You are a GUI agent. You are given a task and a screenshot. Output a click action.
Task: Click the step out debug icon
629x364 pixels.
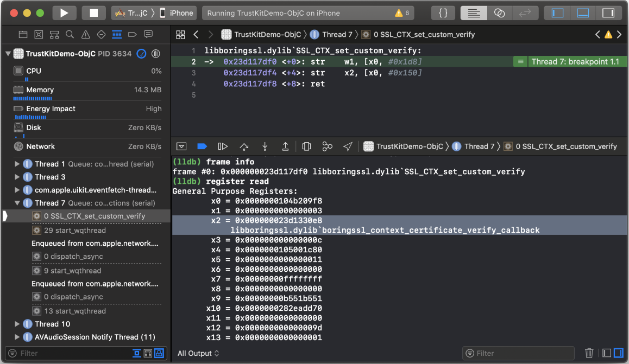coord(285,146)
